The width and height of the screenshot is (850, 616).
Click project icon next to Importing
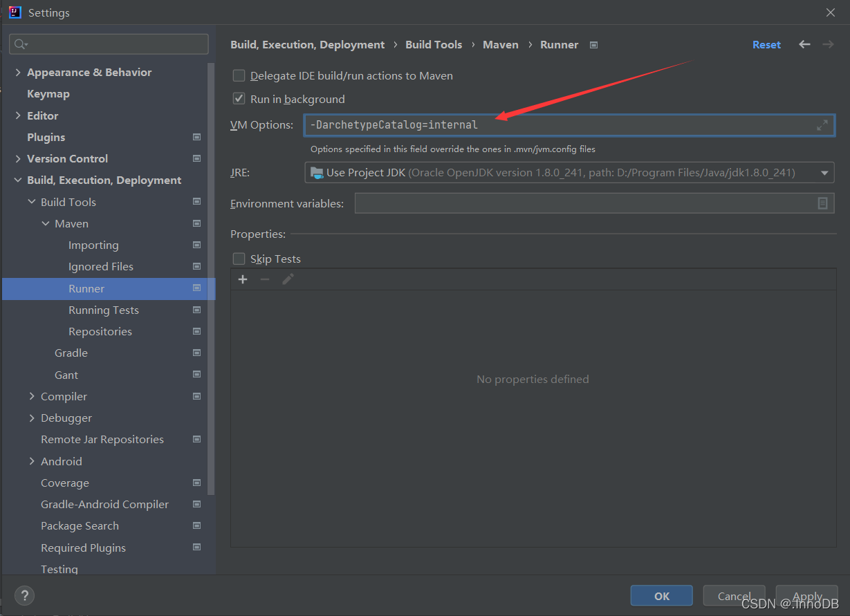[x=196, y=245]
